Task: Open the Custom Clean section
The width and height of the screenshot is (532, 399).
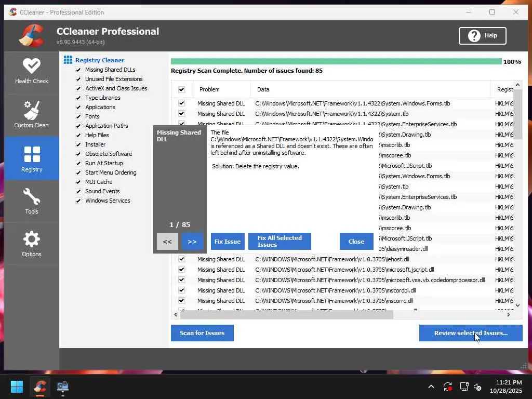Action: pyautogui.click(x=32, y=115)
